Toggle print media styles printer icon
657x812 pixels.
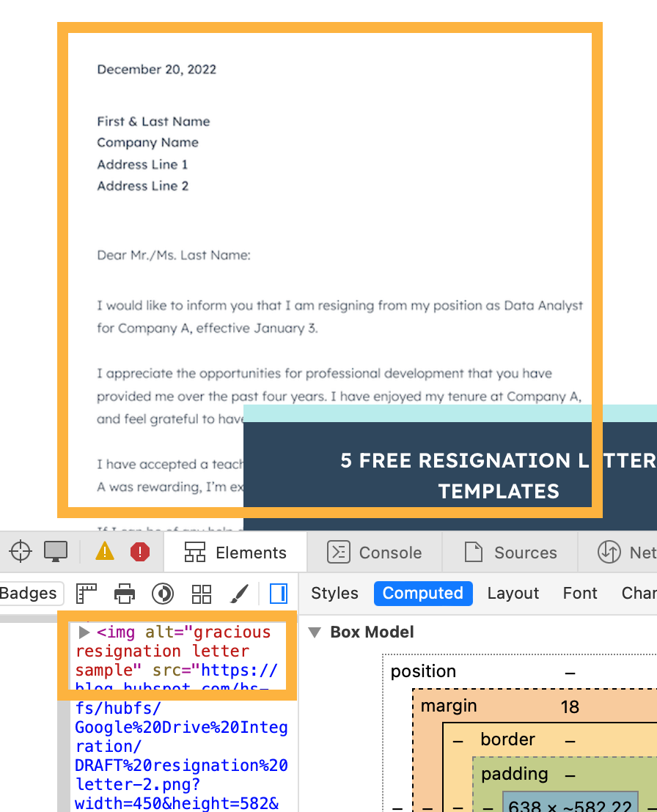click(x=125, y=594)
